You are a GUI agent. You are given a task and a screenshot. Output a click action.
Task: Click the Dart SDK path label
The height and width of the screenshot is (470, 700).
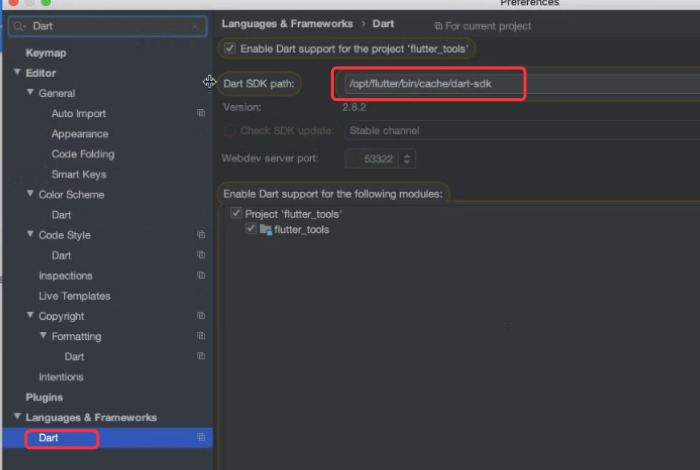pyautogui.click(x=259, y=83)
